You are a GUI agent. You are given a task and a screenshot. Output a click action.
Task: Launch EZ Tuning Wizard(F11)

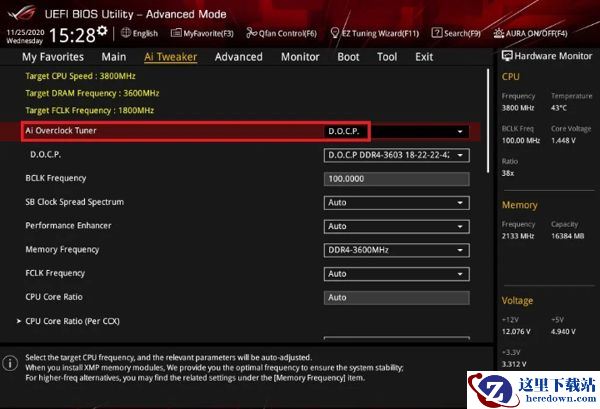374,33
